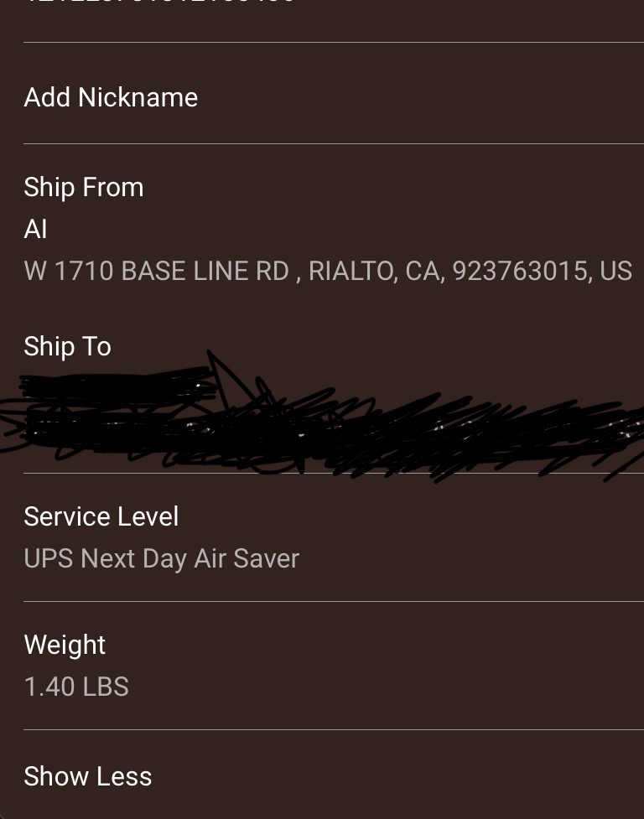Click the 1.40 LBS weight value

click(x=76, y=687)
